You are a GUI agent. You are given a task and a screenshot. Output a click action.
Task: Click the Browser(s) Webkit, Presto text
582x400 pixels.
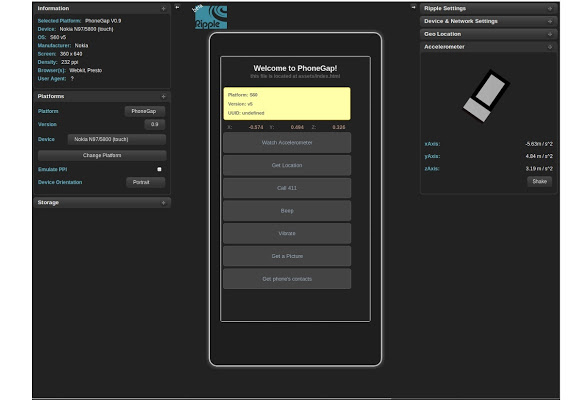coord(70,71)
